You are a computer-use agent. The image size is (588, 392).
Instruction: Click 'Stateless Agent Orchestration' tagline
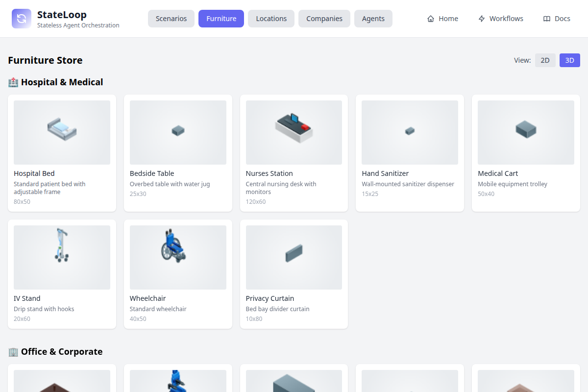[78, 25]
